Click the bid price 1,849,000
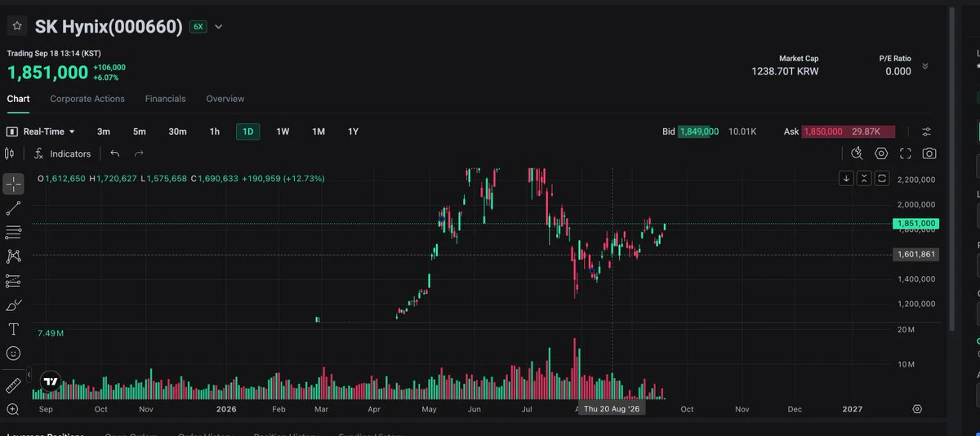980x436 pixels. [x=699, y=131]
